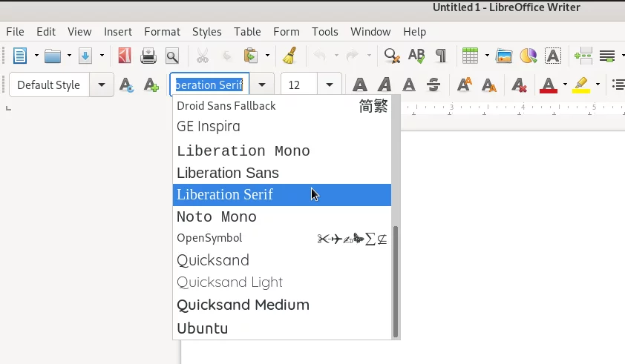This screenshot has height=364, width=625.
Task: Run the Spelling check icon
Action: tap(416, 56)
